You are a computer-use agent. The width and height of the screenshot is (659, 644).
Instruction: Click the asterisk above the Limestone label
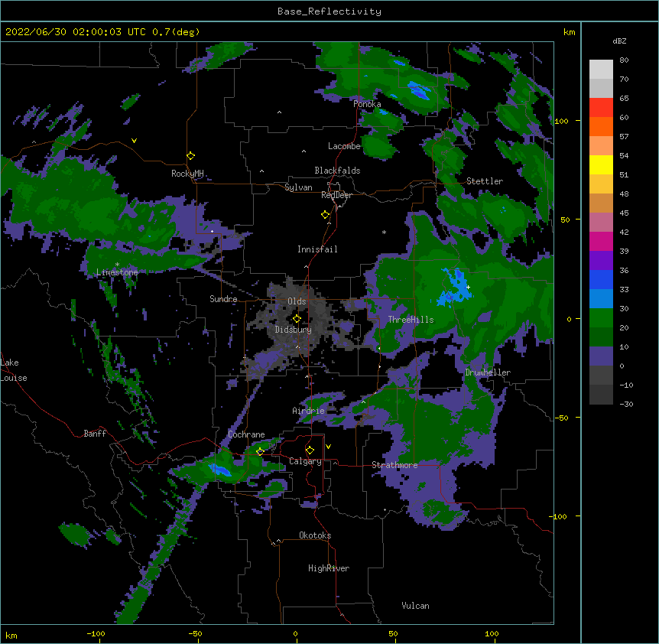tap(117, 265)
